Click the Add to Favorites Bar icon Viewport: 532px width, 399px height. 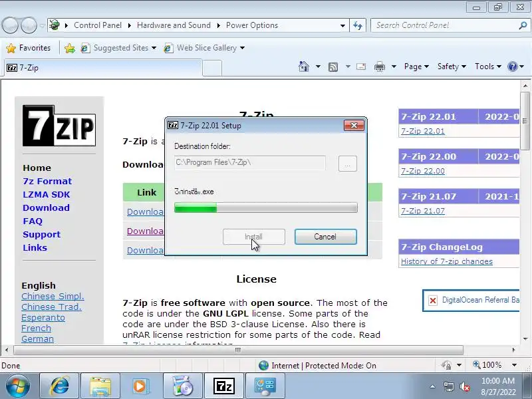coord(70,48)
